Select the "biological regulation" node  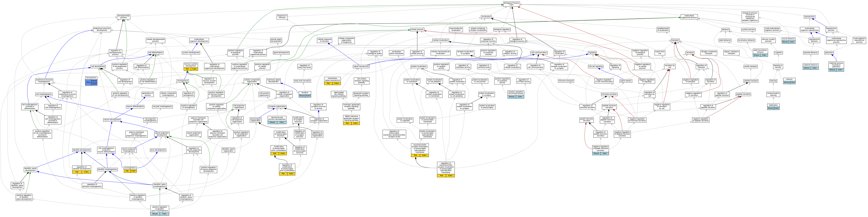pos(502,30)
